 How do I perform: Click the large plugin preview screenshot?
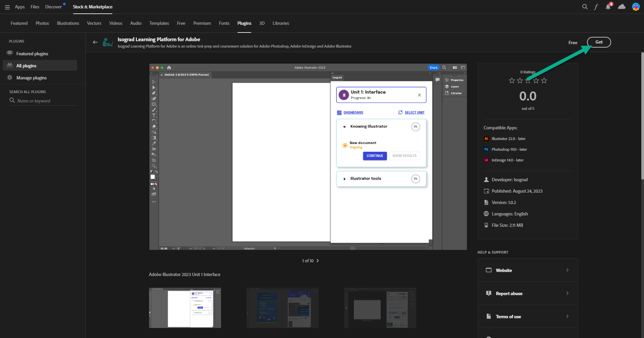pyautogui.click(x=308, y=157)
